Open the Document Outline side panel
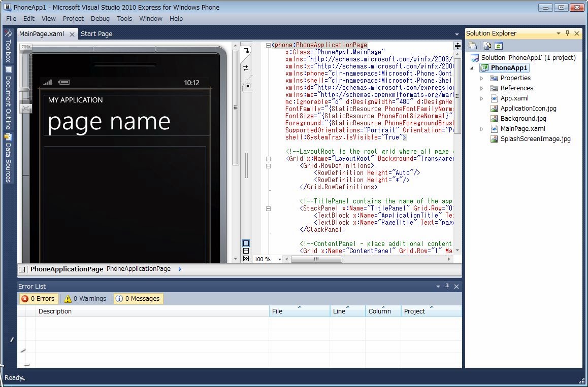The height and width of the screenshot is (387, 588). click(x=8, y=98)
